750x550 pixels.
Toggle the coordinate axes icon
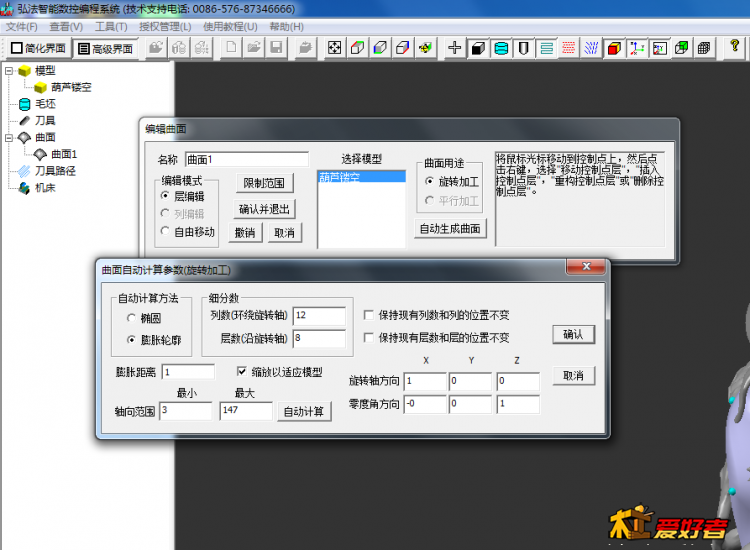pyautogui.click(x=637, y=48)
